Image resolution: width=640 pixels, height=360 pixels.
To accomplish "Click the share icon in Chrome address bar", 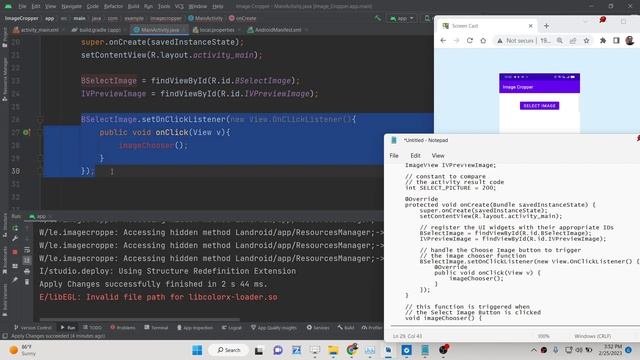I will [x=573, y=40].
